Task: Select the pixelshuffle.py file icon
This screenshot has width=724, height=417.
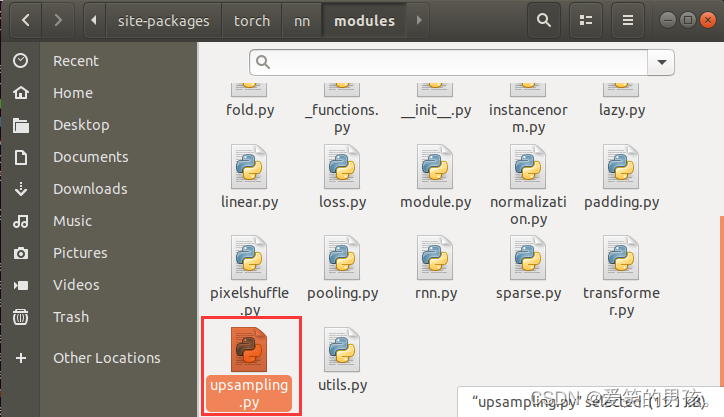Action: pyautogui.click(x=249, y=258)
